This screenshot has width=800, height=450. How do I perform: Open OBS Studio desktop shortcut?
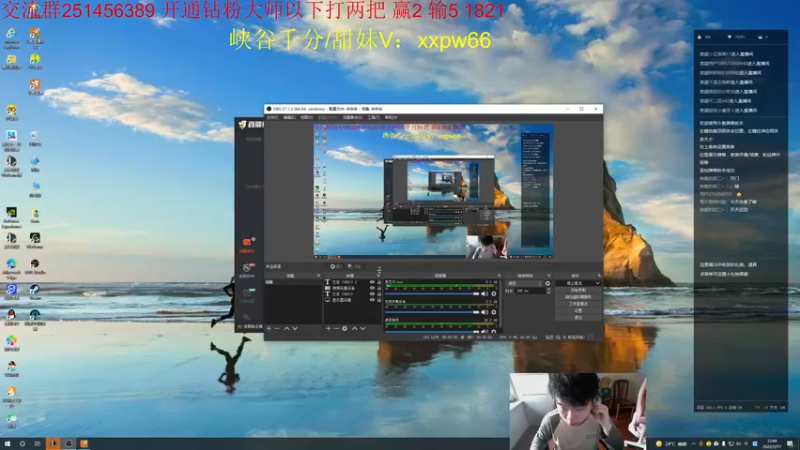(x=35, y=267)
